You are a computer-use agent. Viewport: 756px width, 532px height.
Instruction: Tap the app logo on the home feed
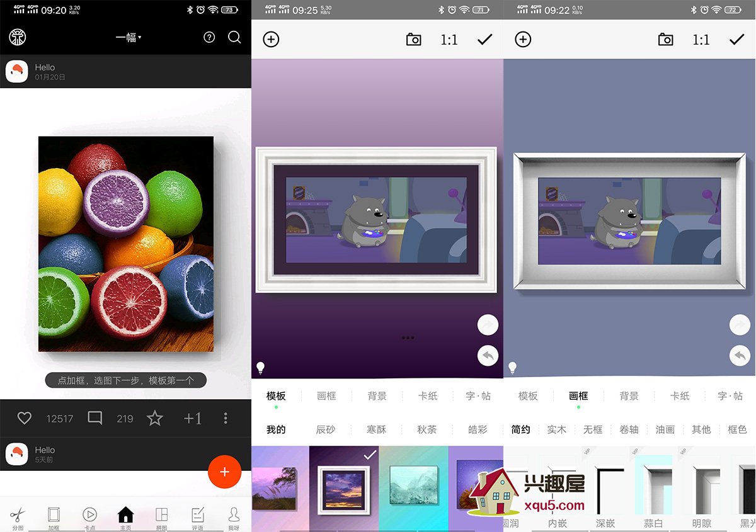click(18, 37)
